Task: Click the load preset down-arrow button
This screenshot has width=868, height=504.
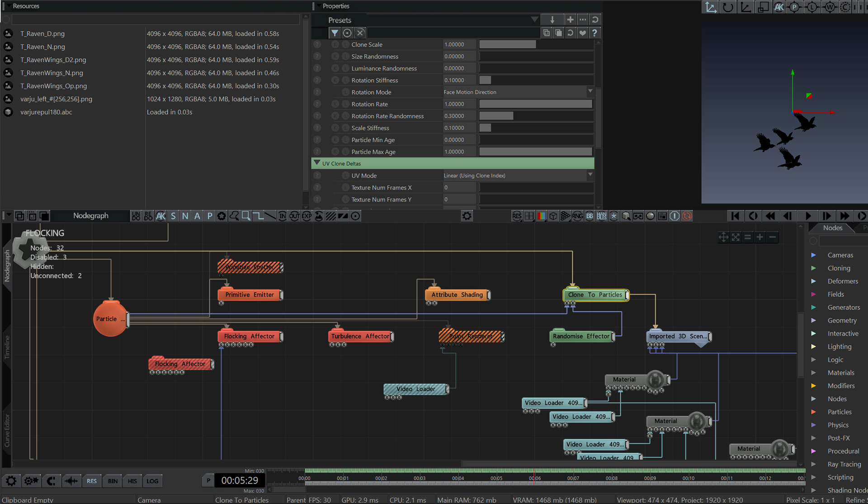Action: coord(552,20)
